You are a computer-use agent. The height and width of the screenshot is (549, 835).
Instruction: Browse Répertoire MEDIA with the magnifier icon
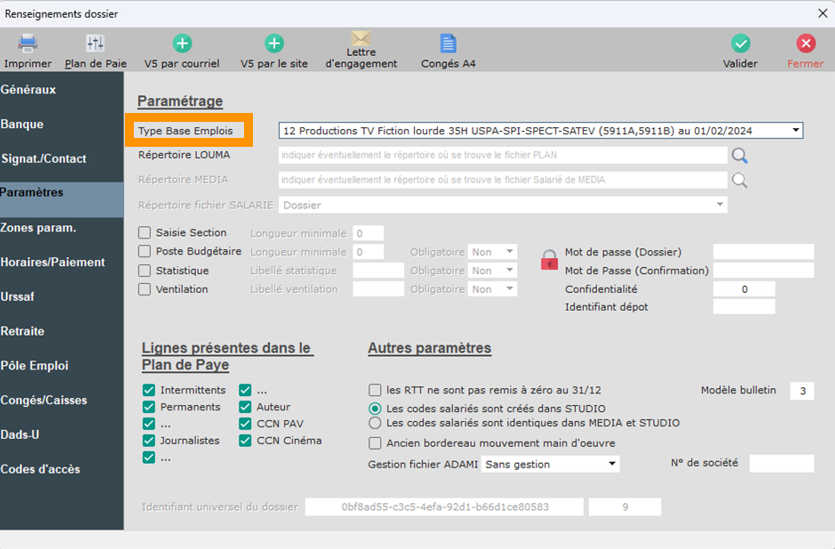[x=740, y=181]
